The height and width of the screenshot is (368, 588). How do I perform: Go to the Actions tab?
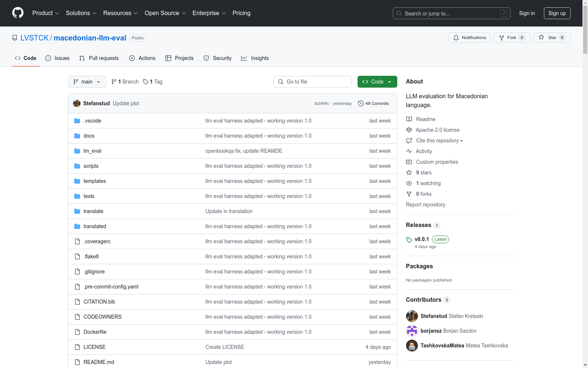coord(142,58)
